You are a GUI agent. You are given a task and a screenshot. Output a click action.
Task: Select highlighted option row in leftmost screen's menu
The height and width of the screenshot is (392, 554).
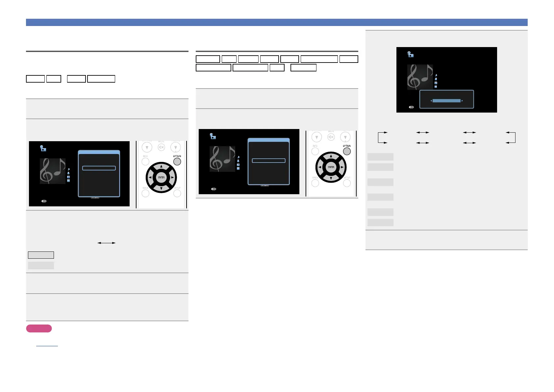[99, 168]
